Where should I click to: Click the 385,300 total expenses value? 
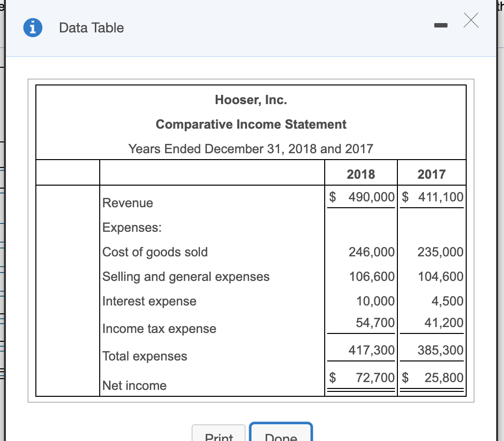click(440, 350)
